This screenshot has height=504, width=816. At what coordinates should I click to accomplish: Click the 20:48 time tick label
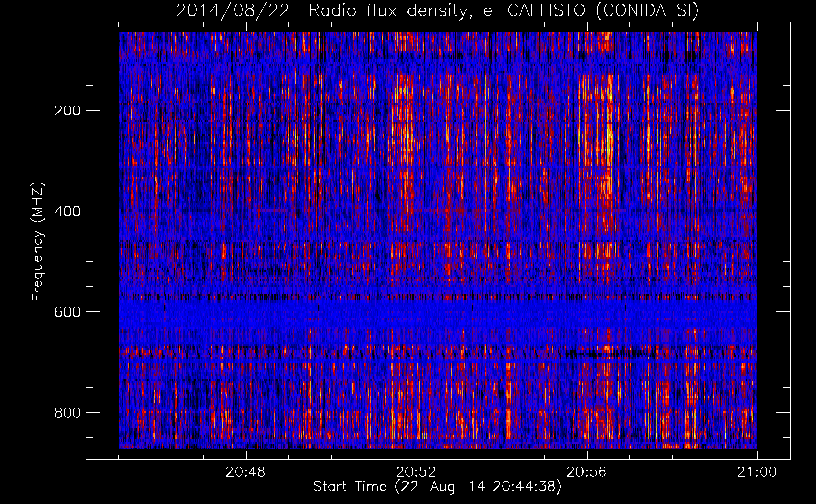tap(246, 472)
